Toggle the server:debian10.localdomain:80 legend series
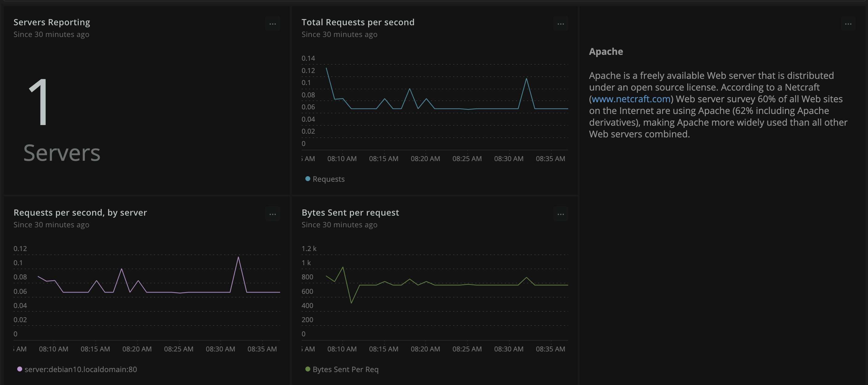Viewport: 868px width, 385px height. [81, 370]
